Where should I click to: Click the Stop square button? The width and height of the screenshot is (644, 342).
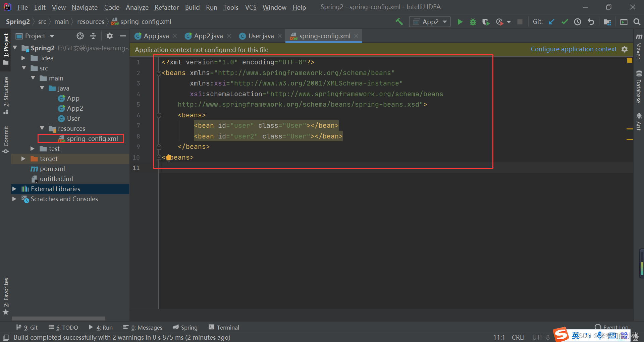520,22
